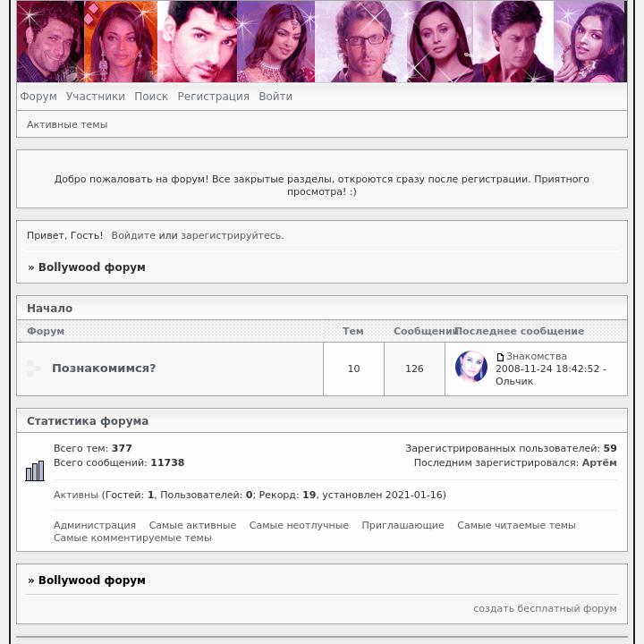Open Самые читаемые темы list
The width and height of the screenshot is (644, 644).
516,525
